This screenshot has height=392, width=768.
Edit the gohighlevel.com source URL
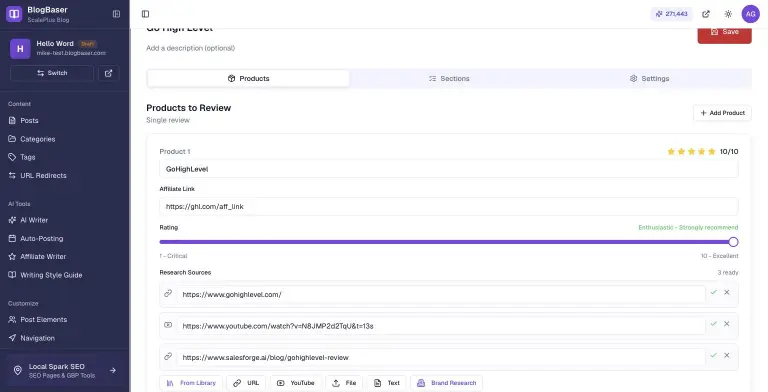tap(441, 294)
